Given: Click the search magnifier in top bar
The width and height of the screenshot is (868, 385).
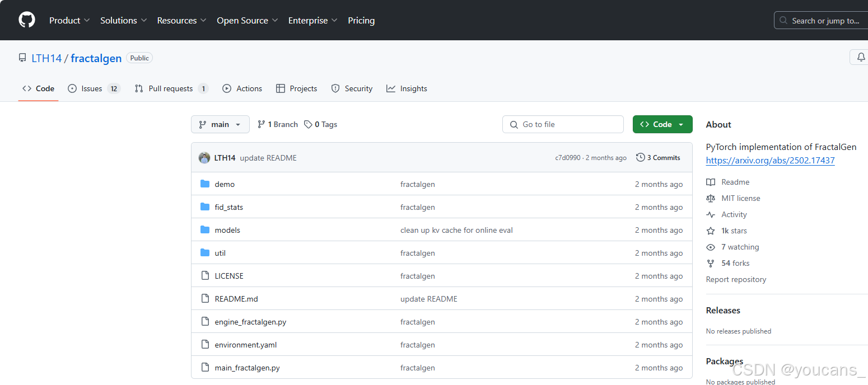Looking at the screenshot, I should pyautogui.click(x=783, y=21).
